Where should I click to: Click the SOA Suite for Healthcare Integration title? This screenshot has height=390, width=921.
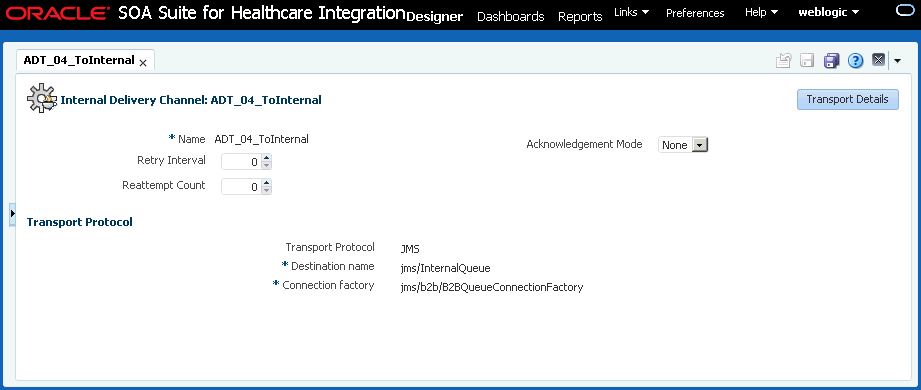click(x=262, y=14)
